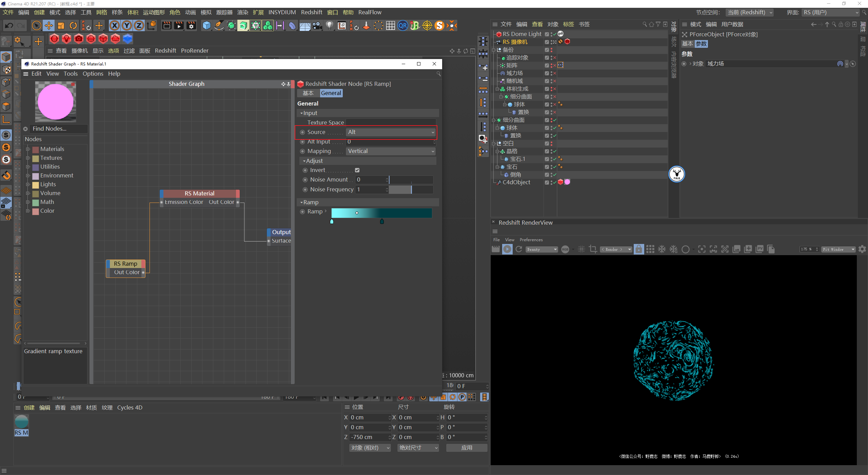868x475 pixels.
Task: Click the light bulb icon
Action: [x=329, y=25]
